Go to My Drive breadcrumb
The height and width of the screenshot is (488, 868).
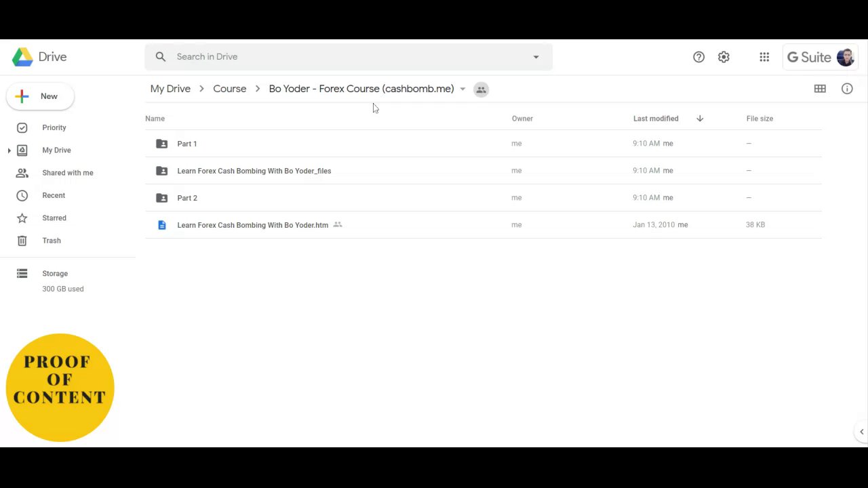tap(170, 89)
